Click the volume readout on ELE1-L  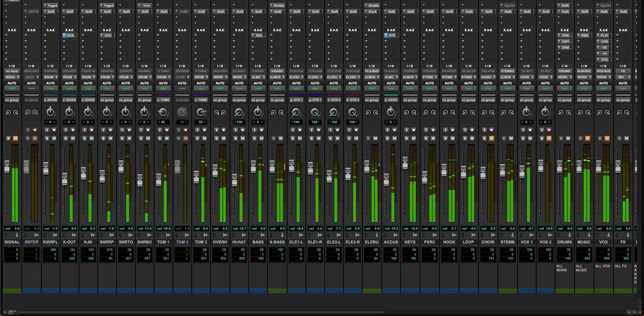coord(296,229)
